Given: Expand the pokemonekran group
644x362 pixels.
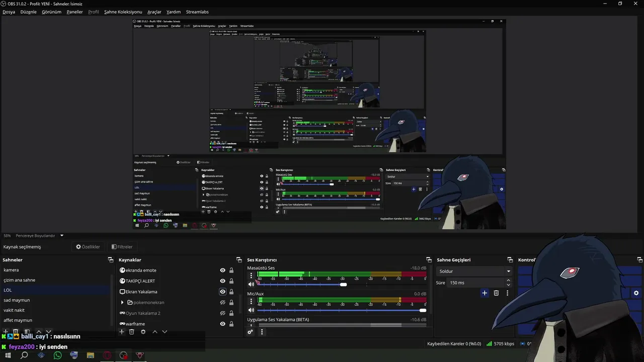Looking at the screenshot, I should pyautogui.click(x=122, y=303).
